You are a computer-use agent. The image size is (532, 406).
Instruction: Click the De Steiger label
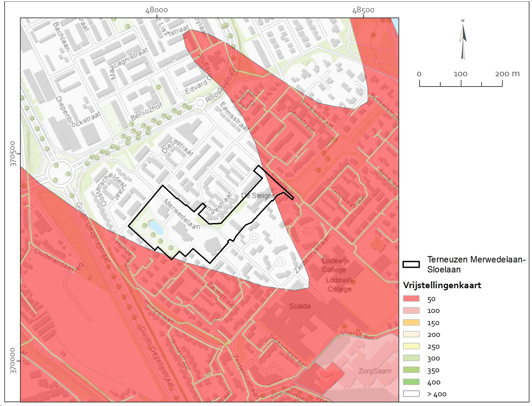pyautogui.click(x=256, y=196)
